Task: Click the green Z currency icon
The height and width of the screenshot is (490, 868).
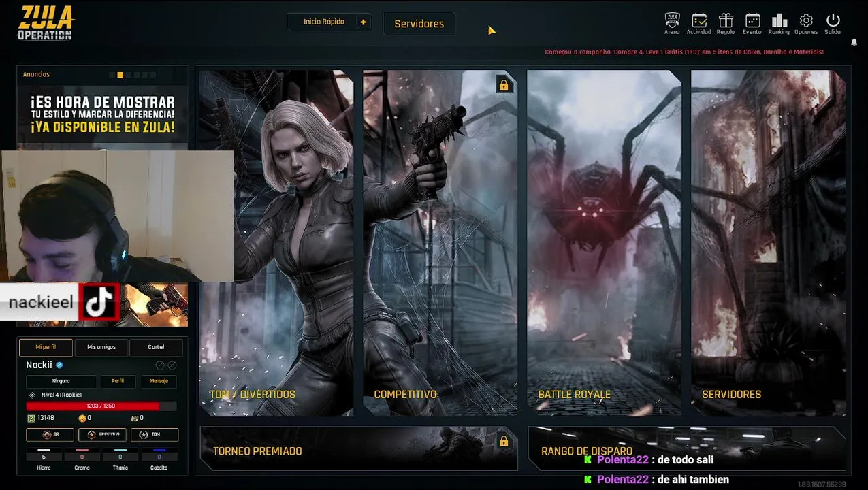Action: click(x=31, y=418)
